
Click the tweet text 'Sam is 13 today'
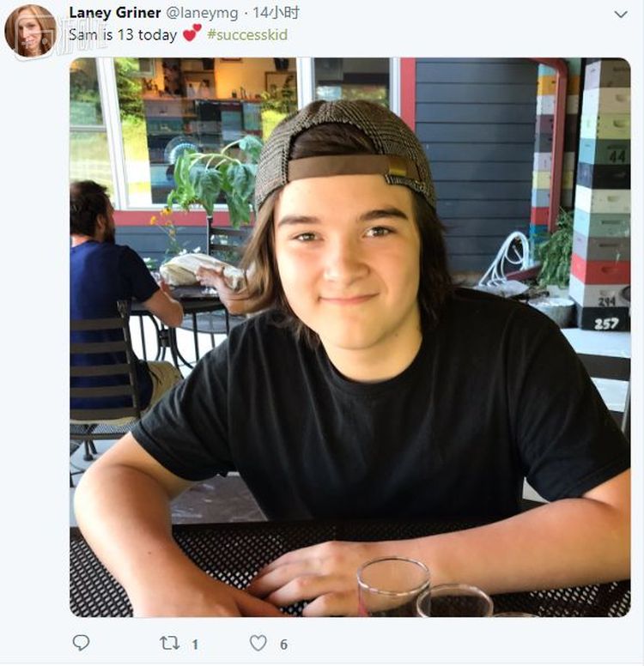tap(122, 35)
